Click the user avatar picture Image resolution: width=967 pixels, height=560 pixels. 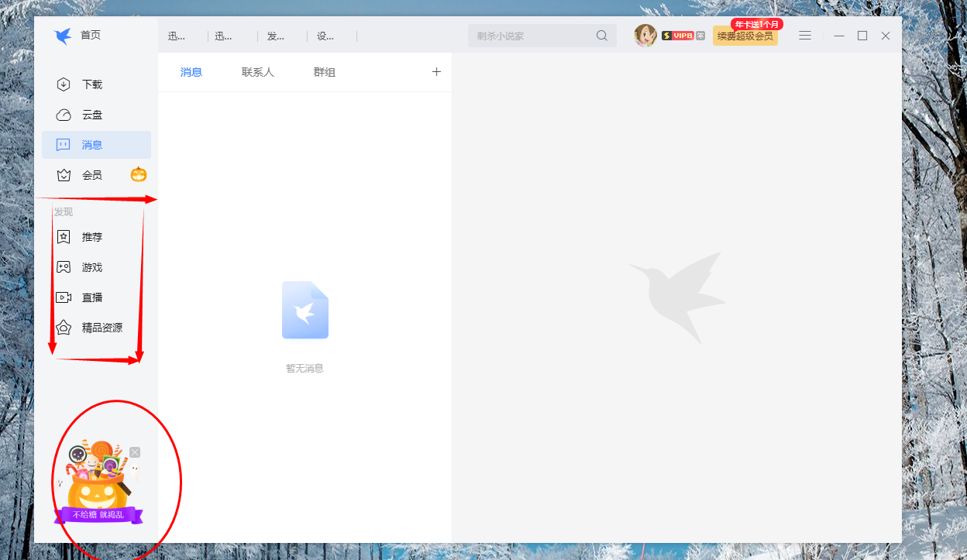click(645, 36)
